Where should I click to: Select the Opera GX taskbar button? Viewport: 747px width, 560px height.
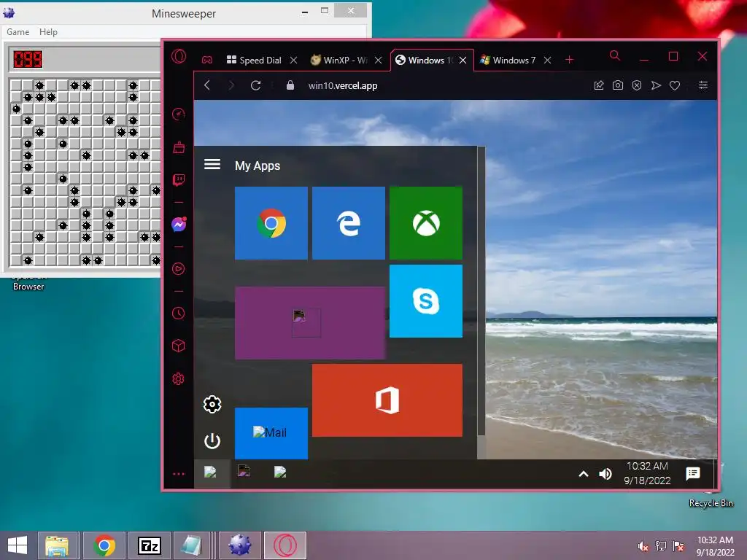pos(285,545)
